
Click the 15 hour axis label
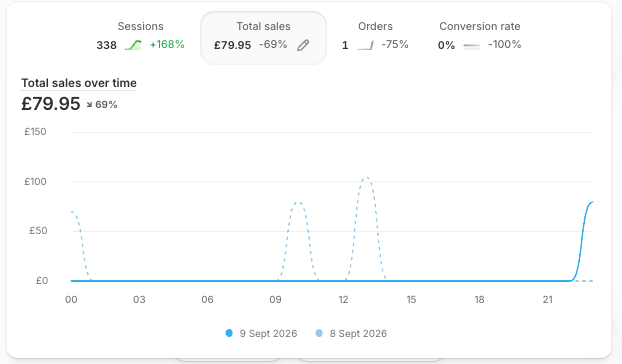(411, 300)
